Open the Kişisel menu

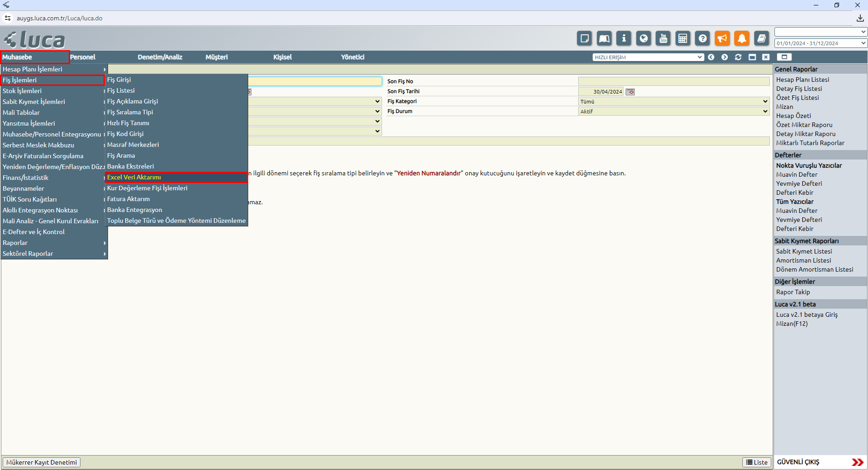point(283,57)
